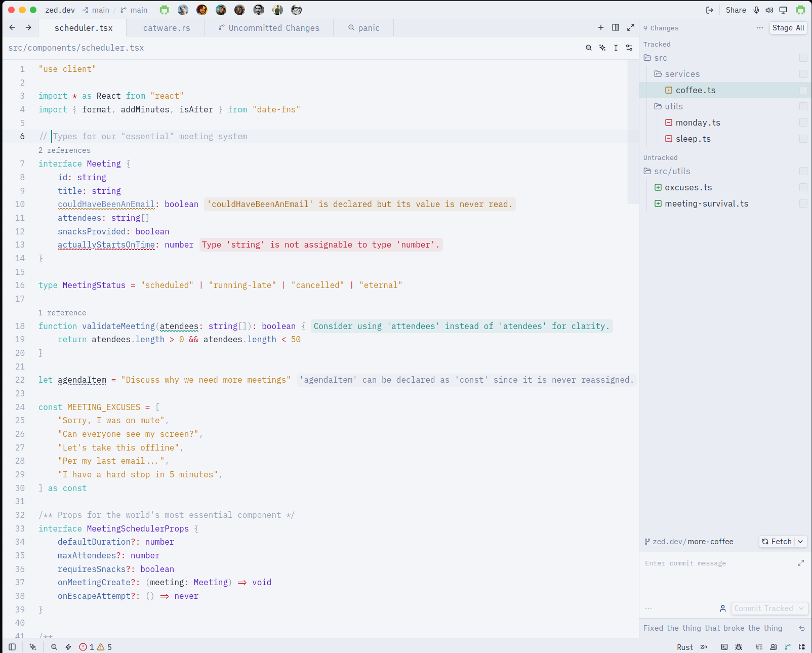Open the Uncommitted Changes tab
812x653 pixels.
[269, 28]
